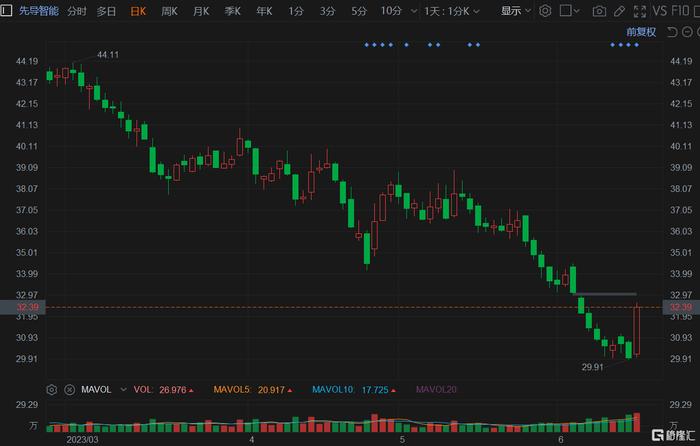Click the rightmost blue event dot marker
Viewport: 700px width, 446px height.
[x=636, y=45]
